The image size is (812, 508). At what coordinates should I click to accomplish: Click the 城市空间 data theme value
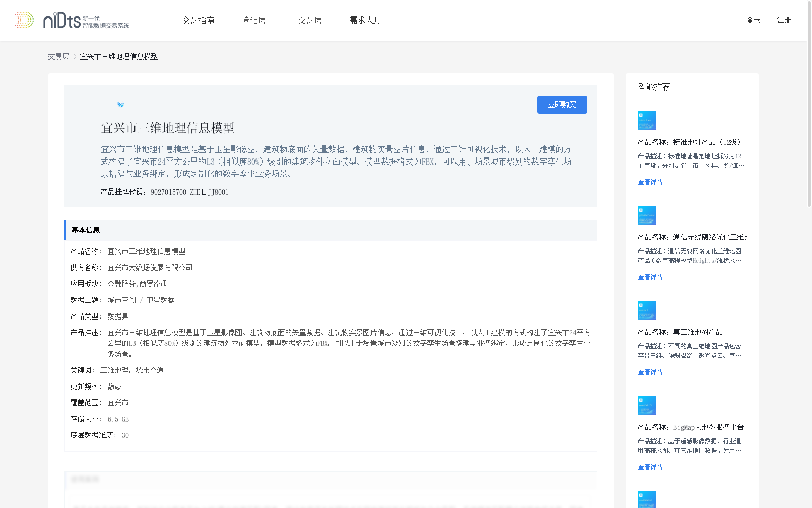pyautogui.click(x=121, y=300)
